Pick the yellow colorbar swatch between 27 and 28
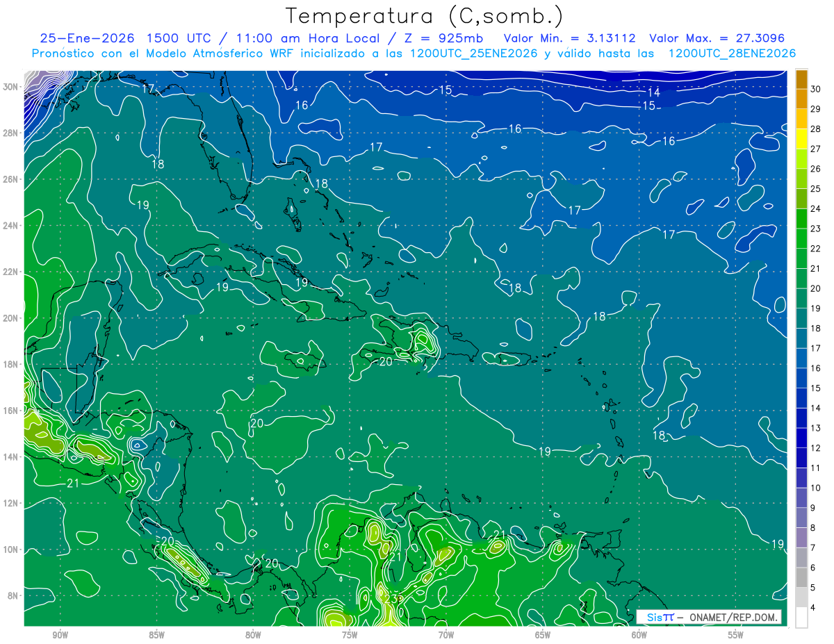The image size is (834, 644). pos(802,139)
